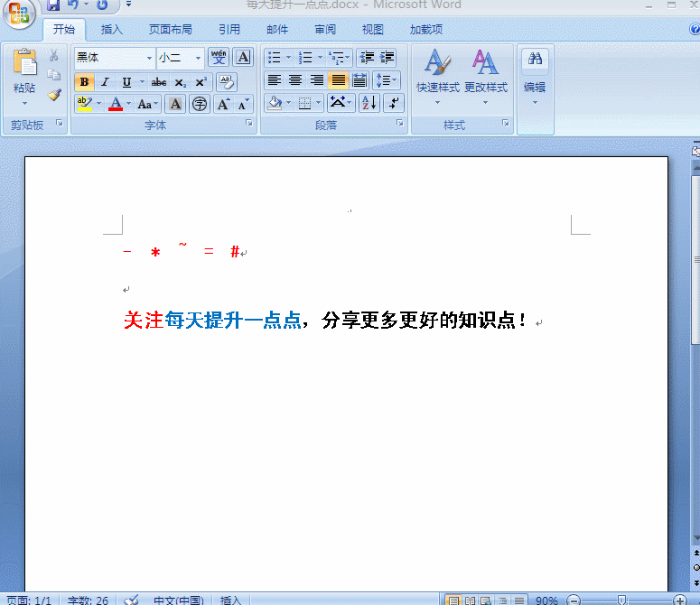Switch to the 审阅 tab

pos(325,30)
